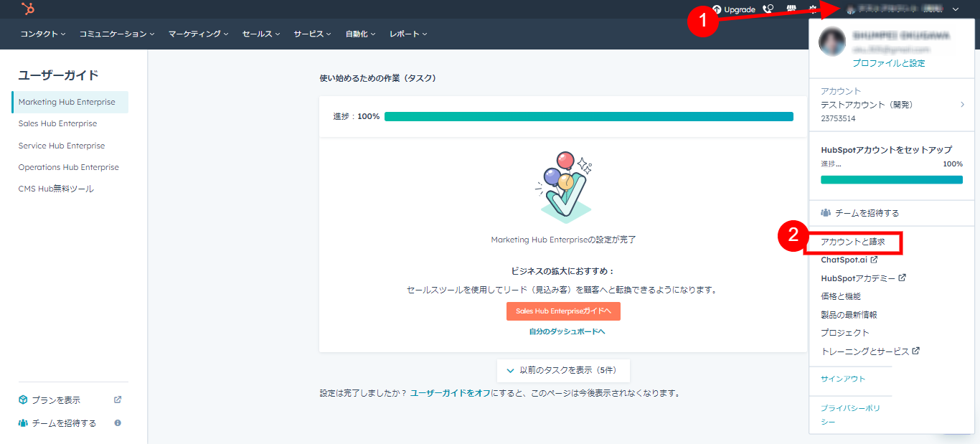Open プライバシーポリシー link
Viewport: 980px width, 444px height.
tap(850, 415)
